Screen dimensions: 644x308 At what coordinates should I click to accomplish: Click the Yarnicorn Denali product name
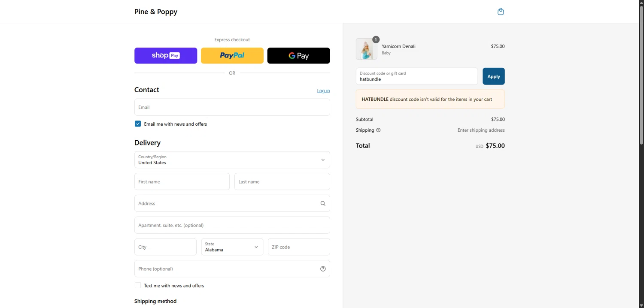(398, 46)
